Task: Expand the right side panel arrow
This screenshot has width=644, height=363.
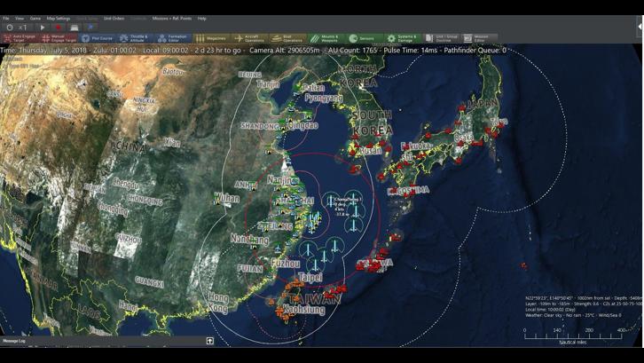Action: [x=640, y=27]
